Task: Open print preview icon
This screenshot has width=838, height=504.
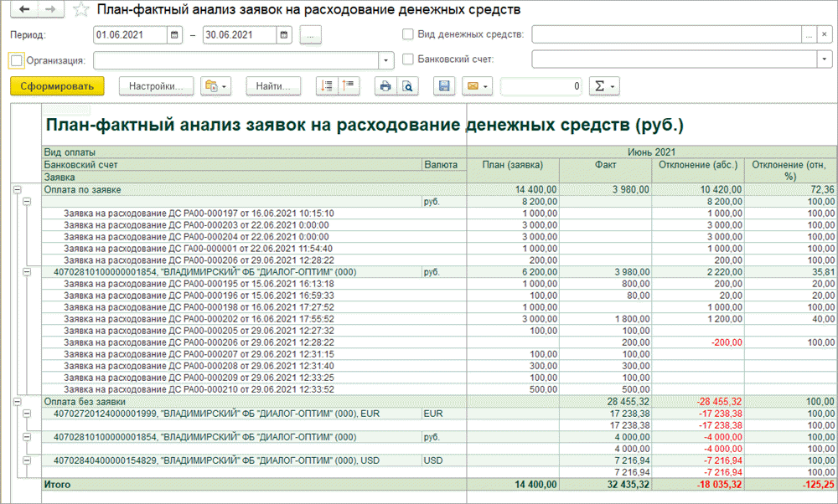Action: 406,86
